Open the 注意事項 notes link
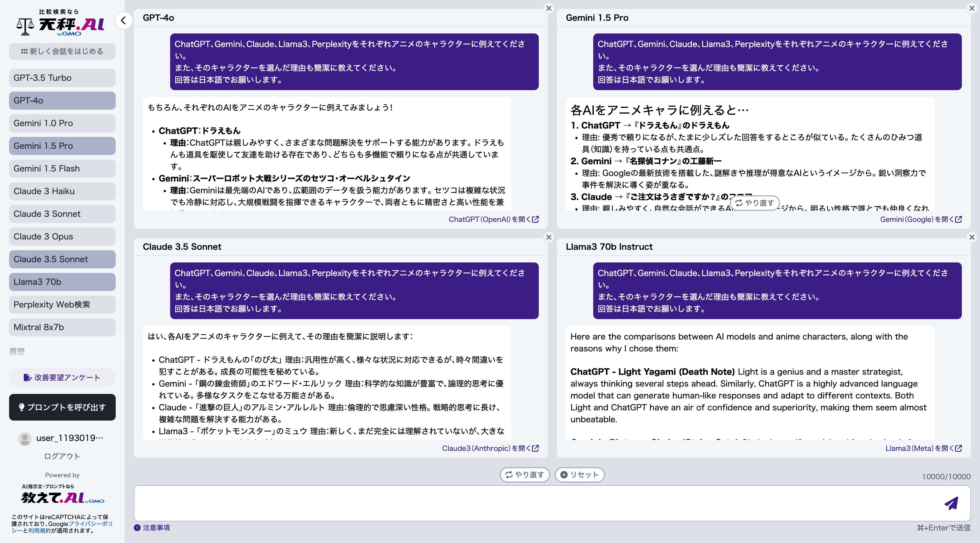 (x=156, y=527)
